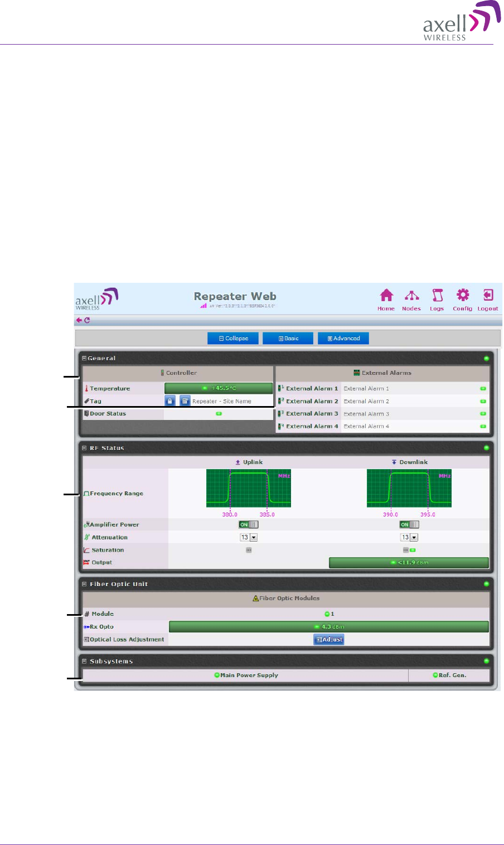
Task: Click the Saturation curve icon
Action: coord(87,550)
